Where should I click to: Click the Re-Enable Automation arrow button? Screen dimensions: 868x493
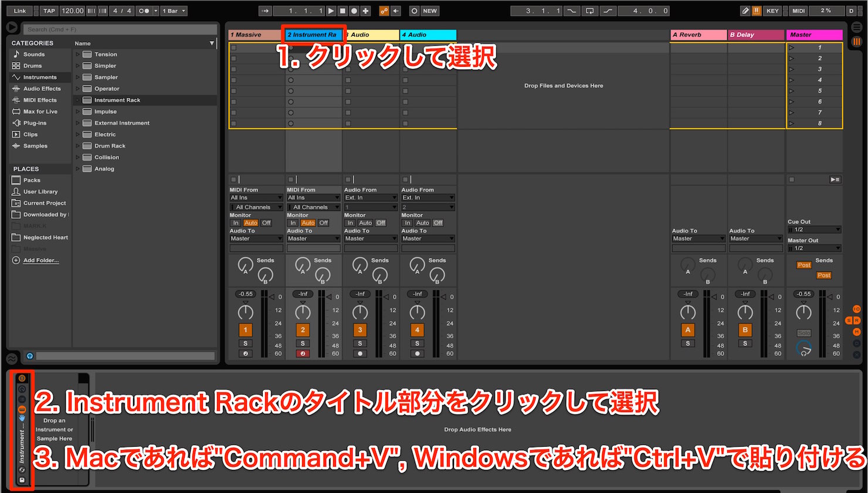point(396,11)
